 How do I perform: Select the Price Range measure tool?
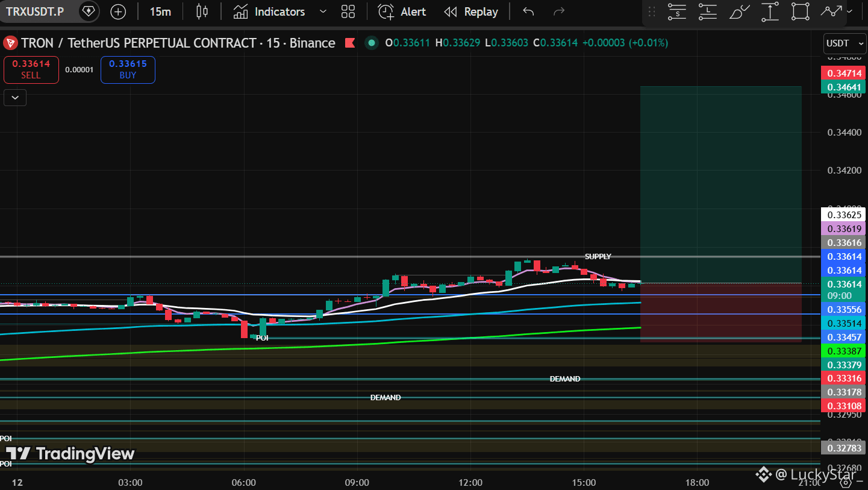click(x=770, y=11)
